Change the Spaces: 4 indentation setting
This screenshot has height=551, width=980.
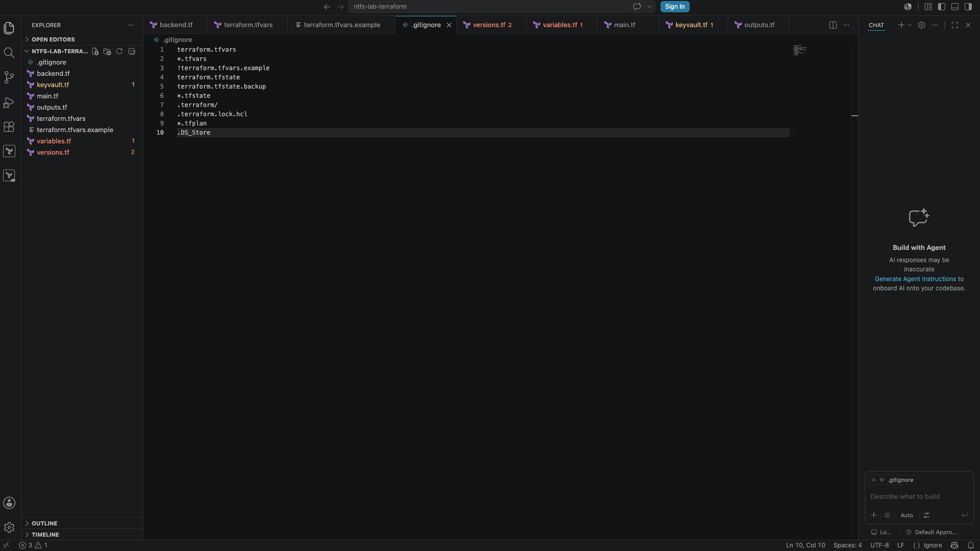coord(847,545)
